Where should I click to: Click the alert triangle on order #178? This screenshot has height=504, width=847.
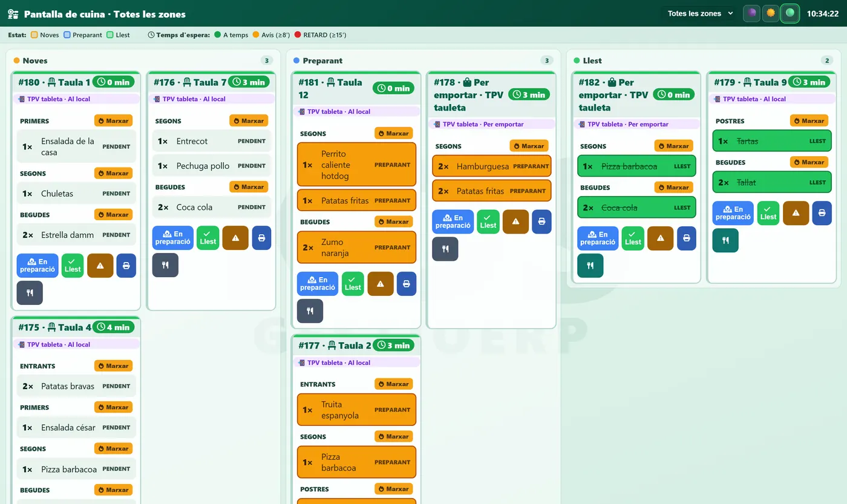(x=515, y=221)
